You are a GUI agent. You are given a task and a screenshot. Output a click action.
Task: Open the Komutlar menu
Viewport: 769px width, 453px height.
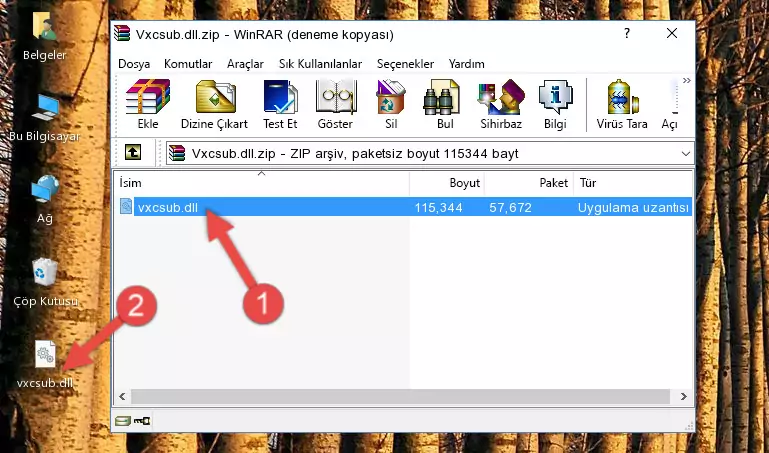click(x=188, y=64)
